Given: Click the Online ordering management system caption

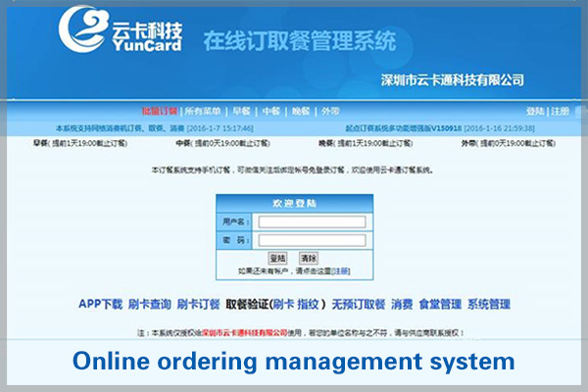Looking at the screenshot, I should pyautogui.click(x=294, y=362).
